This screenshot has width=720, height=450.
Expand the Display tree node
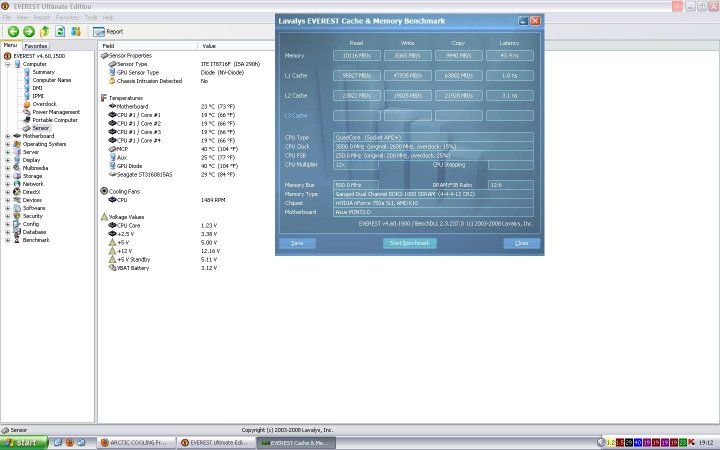(8, 160)
